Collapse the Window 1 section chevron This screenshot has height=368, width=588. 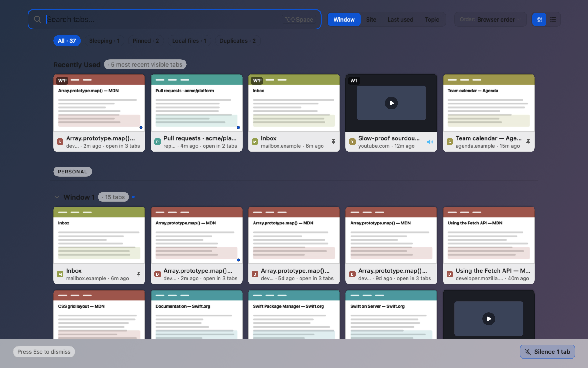57,197
